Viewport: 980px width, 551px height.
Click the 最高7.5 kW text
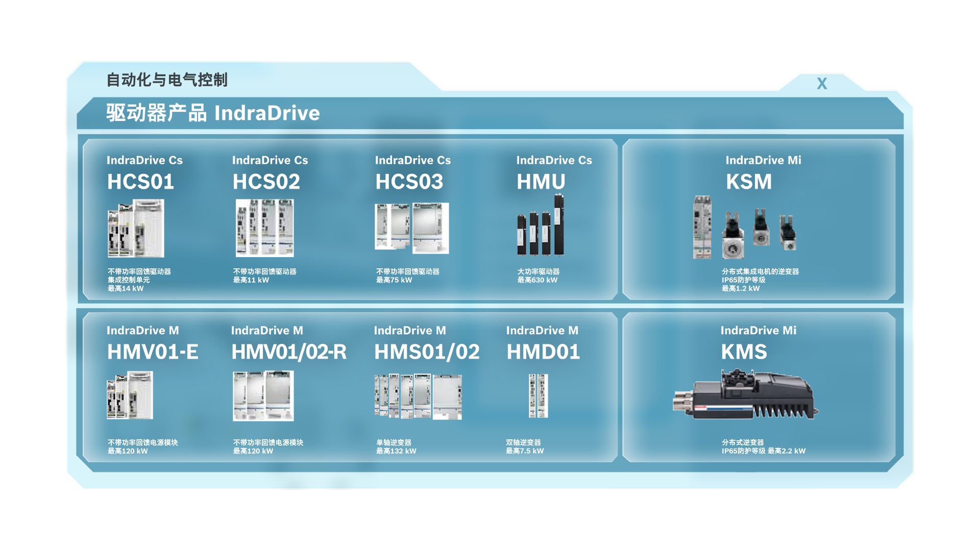tap(525, 451)
